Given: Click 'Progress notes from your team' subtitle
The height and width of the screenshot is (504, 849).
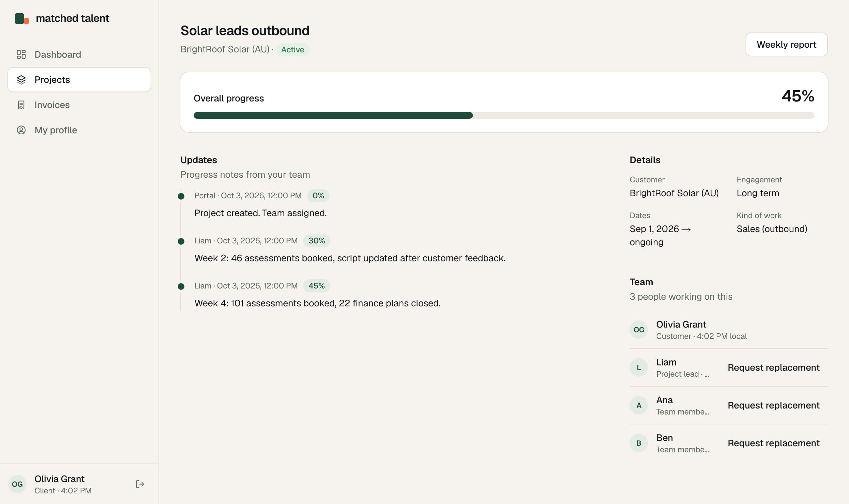Looking at the screenshot, I should click(245, 174).
